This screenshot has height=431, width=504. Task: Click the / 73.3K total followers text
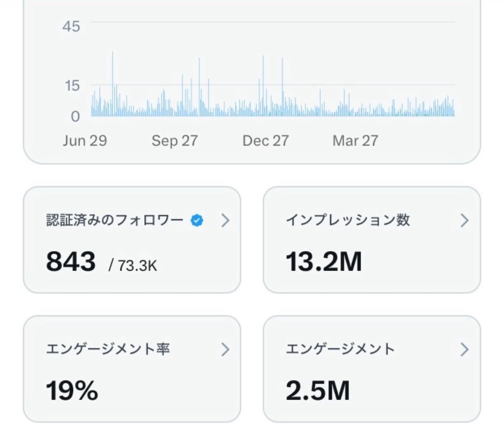point(133,265)
